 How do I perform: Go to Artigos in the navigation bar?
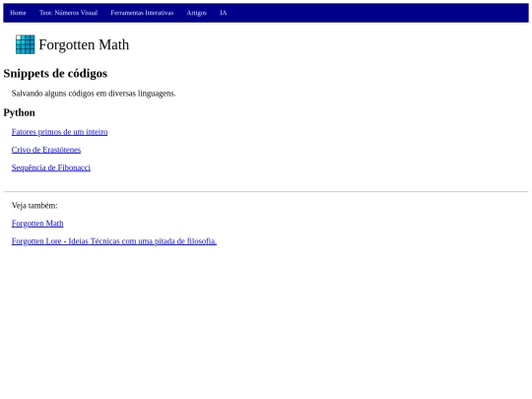[x=196, y=13]
